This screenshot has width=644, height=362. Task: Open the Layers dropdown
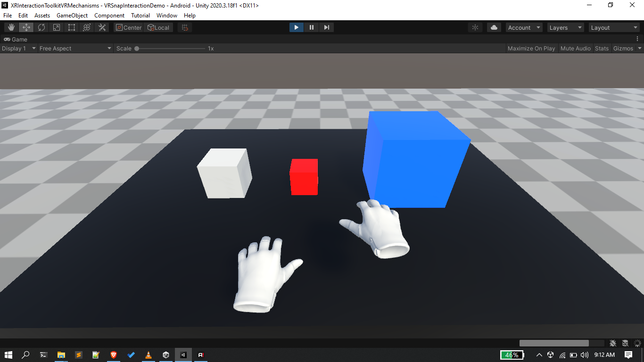(x=566, y=27)
